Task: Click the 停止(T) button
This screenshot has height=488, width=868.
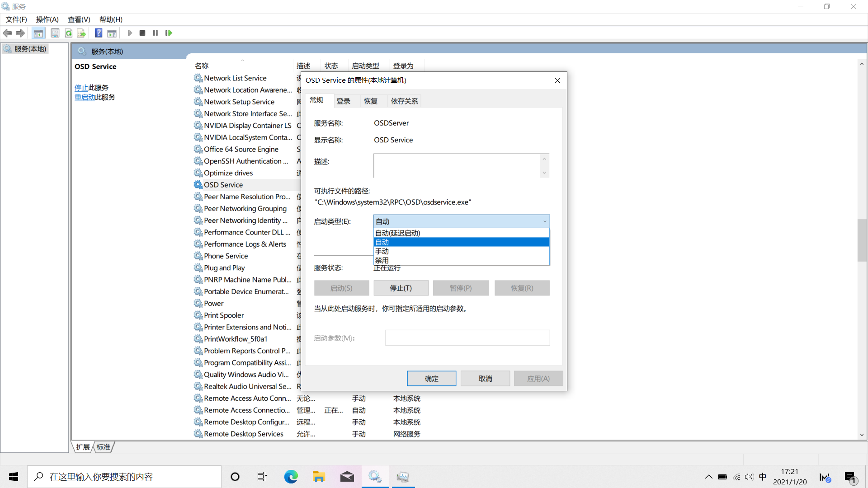Action: [401, 288]
